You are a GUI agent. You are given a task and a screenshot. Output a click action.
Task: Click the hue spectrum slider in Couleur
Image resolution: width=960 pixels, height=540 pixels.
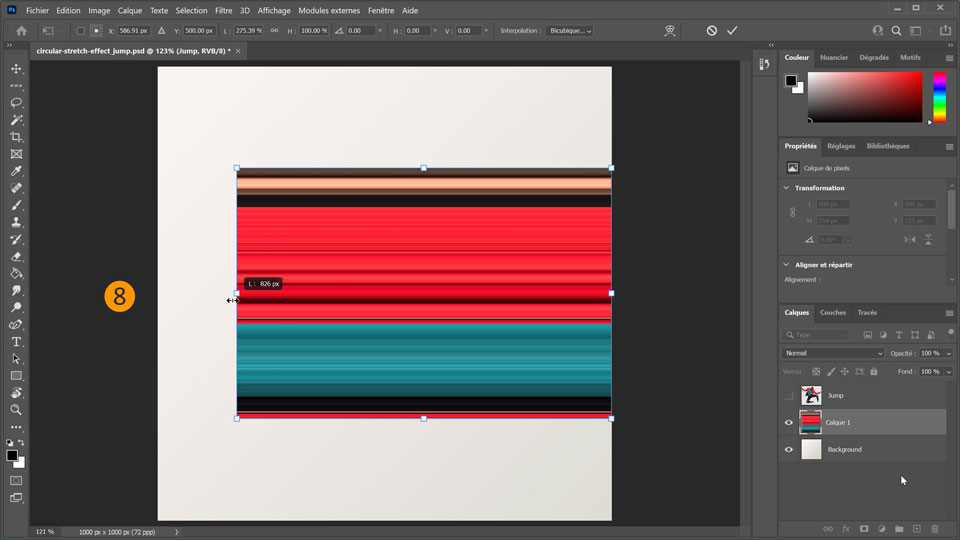939,97
